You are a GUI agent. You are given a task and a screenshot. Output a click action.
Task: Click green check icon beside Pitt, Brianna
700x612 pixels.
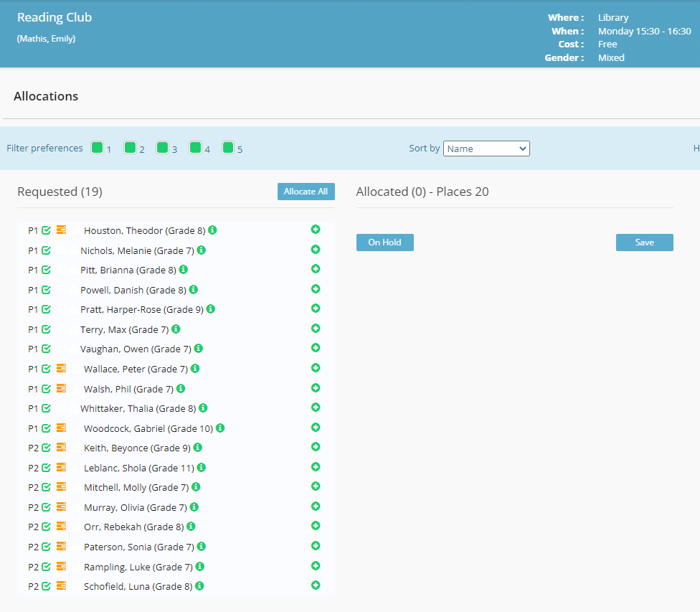47,270
